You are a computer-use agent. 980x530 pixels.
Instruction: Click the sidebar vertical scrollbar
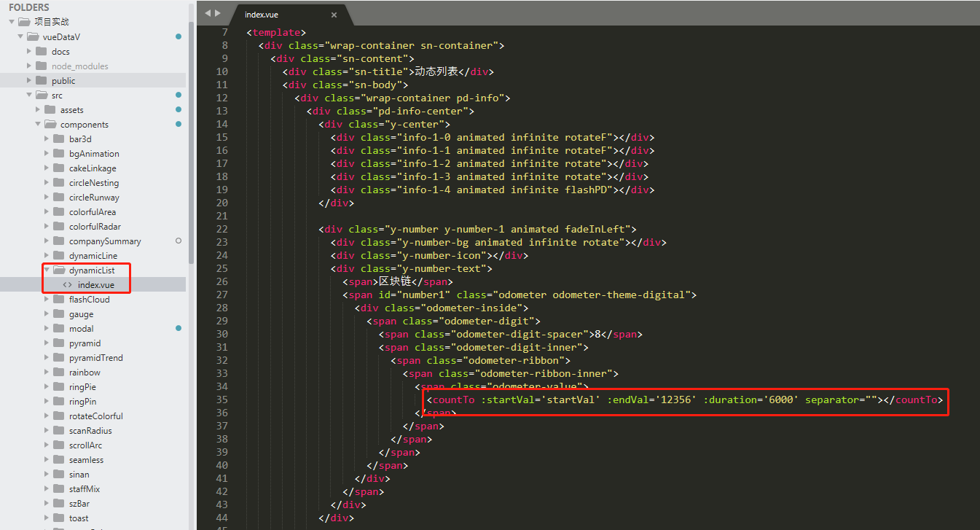tap(191, 142)
